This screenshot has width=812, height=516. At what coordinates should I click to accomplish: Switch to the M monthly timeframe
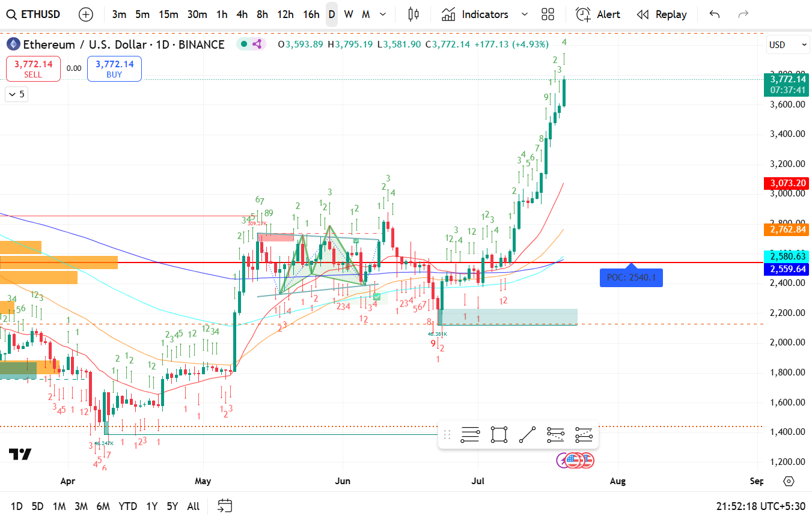pyautogui.click(x=365, y=14)
